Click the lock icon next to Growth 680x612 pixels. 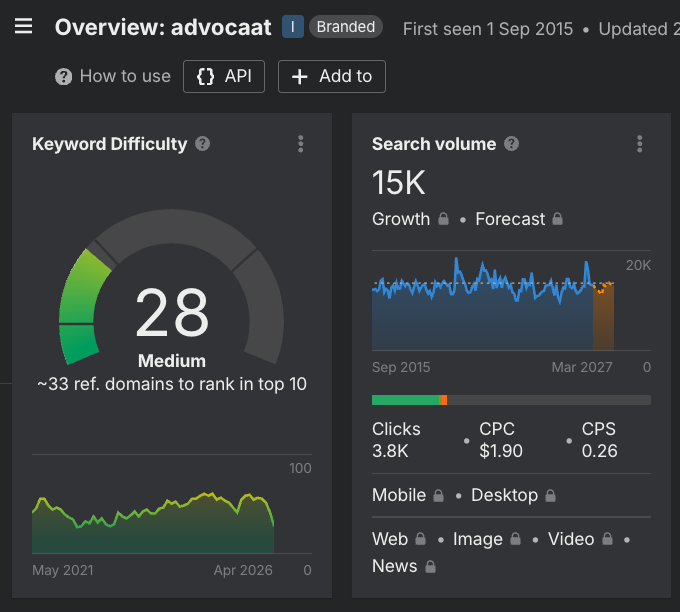point(443,219)
